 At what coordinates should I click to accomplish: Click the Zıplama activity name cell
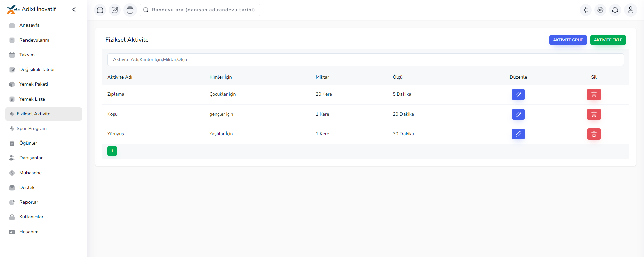pos(116,94)
